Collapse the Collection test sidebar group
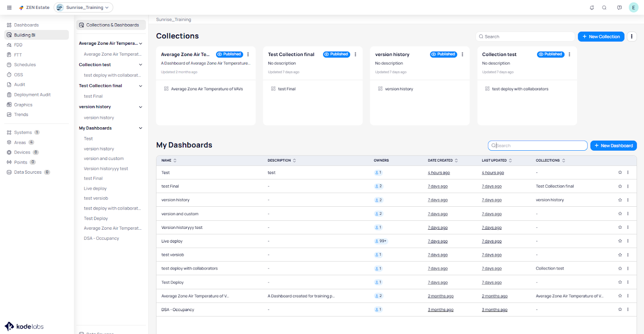The image size is (644, 334). (x=140, y=65)
